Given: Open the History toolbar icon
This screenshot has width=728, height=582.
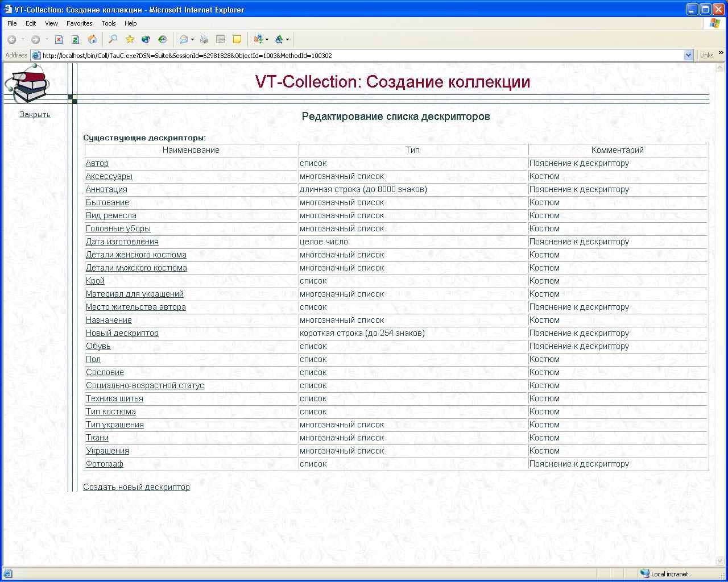Looking at the screenshot, I should pyautogui.click(x=163, y=39).
